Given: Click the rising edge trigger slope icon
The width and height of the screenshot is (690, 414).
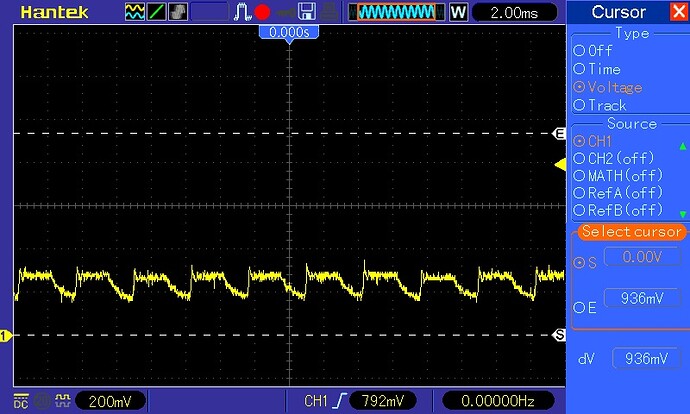Looking at the screenshot, I should [x=339, y=401].
